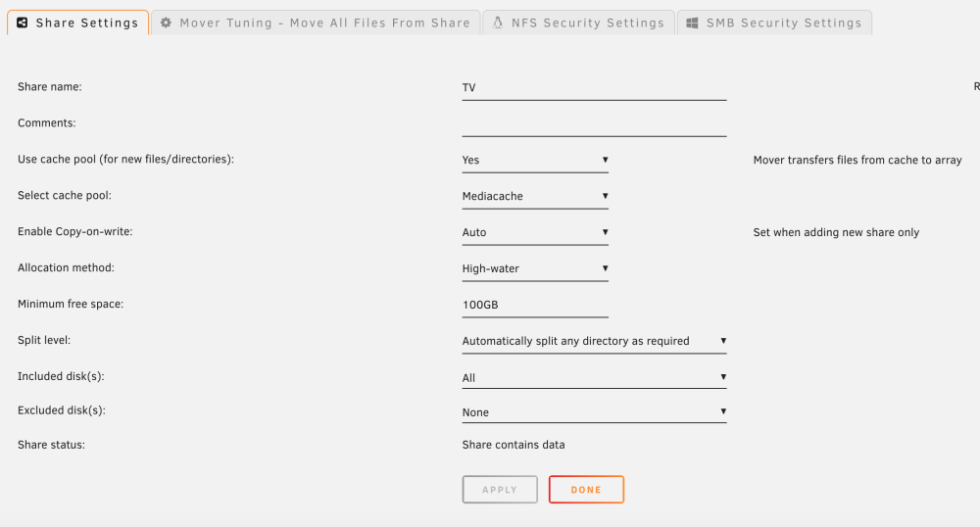Click the 'Split level:' label
The width and height of the screenshot is (980, 527).
tap(44, 340)
